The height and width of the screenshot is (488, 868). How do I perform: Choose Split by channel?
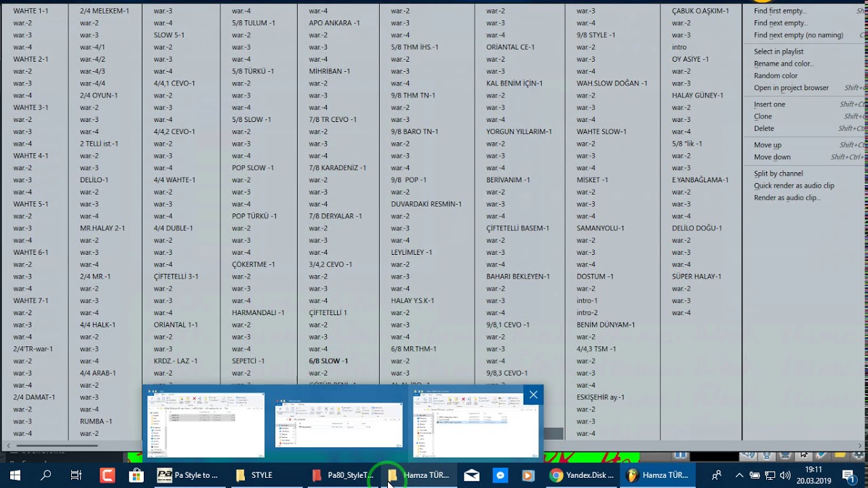(x=778, y=174)
